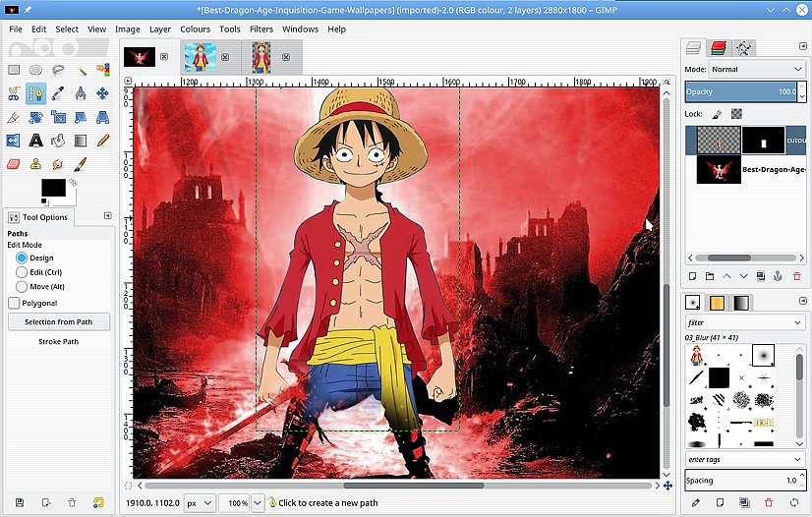Refresh brushes in the Brushes panel
812x517 pixels.
pos(794,502)
